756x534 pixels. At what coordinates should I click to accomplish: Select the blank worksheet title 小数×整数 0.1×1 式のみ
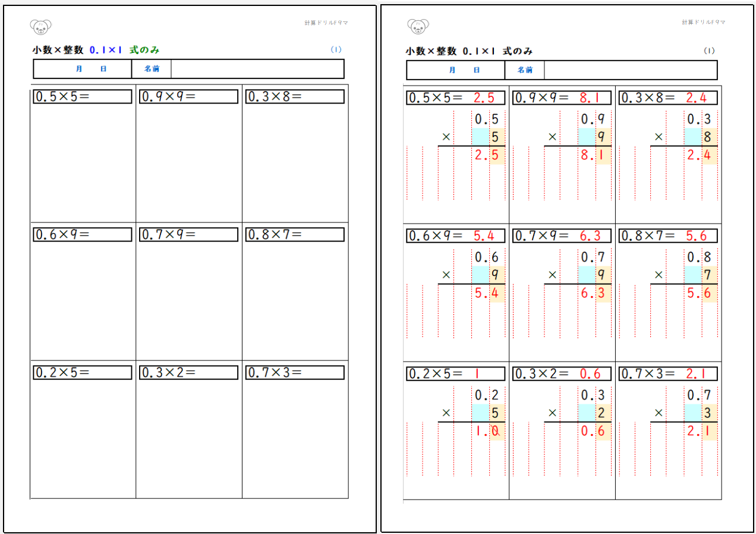(x=96, y=51)
